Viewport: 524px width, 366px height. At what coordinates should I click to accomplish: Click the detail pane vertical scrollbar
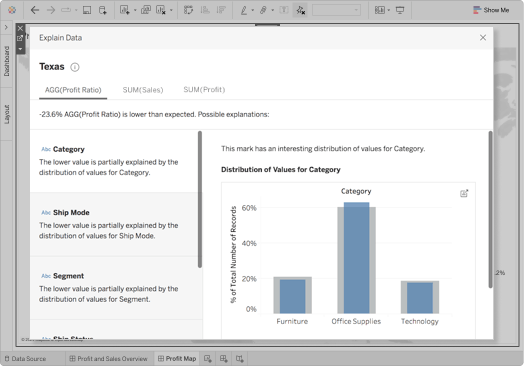coord(491,209)
